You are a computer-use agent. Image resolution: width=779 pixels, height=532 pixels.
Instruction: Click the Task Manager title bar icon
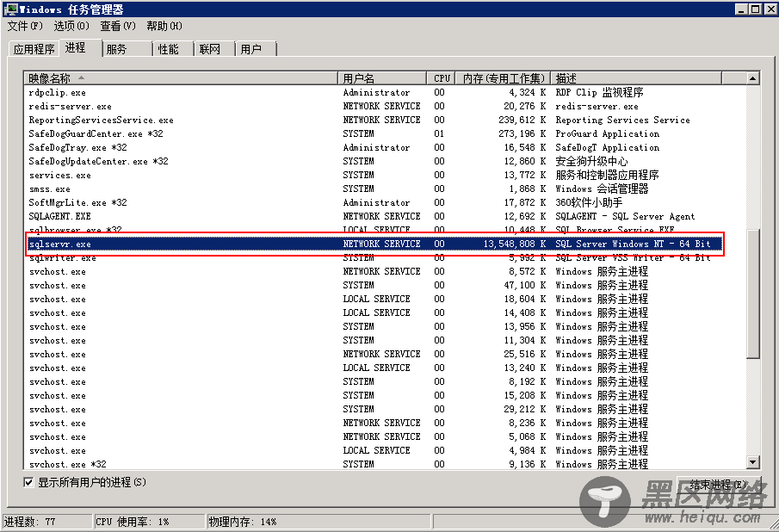[x=10, y=9]
